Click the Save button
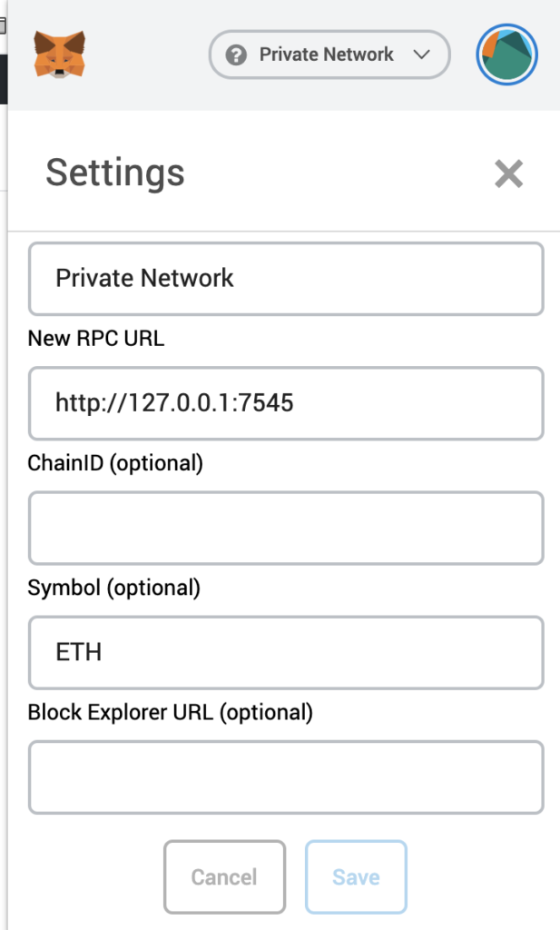The height and width of the screenshot is (930, 560). tap(356, 876)
